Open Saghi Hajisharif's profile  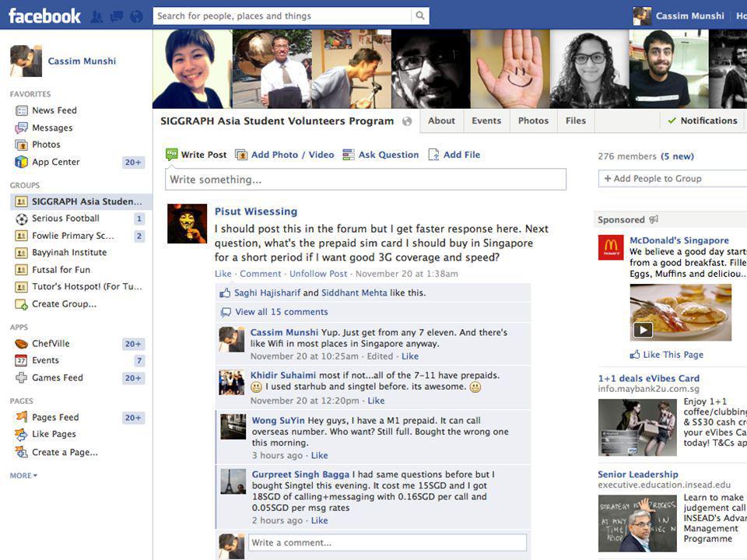(267, 293)
